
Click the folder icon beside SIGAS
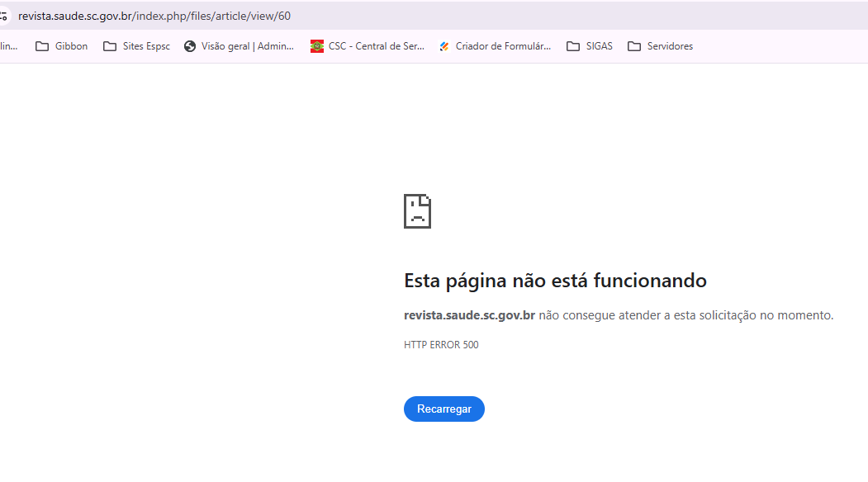(x=573, y=46)
